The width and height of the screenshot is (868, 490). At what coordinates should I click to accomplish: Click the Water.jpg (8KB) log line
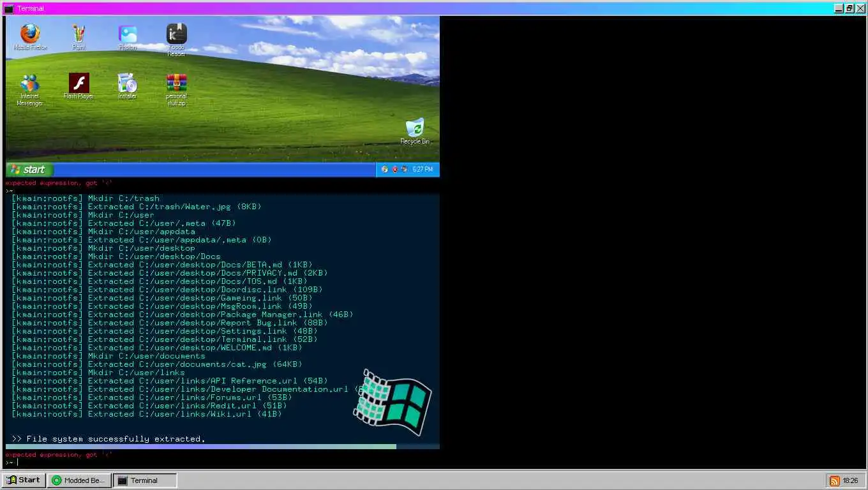(x=137, y=207)
